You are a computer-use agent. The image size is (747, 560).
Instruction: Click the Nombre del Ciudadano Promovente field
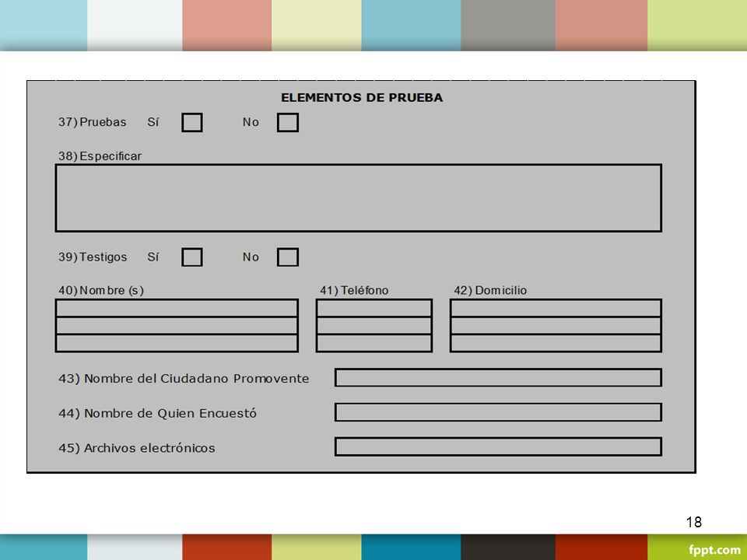pyautogui.click(x=498, y=378)
